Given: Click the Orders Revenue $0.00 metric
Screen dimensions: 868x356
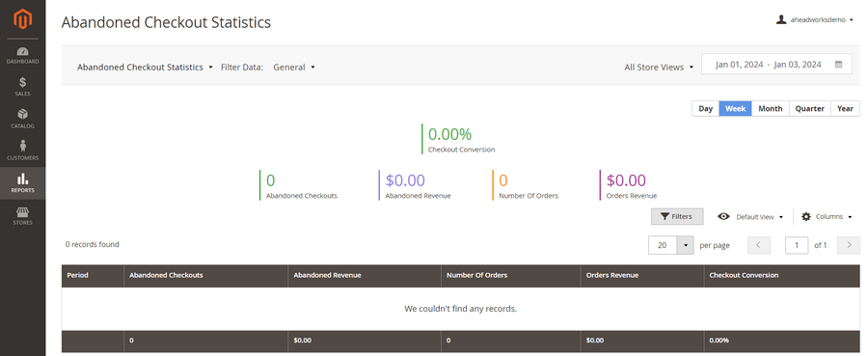Looking at the screenshot, I should click(629, 185).
